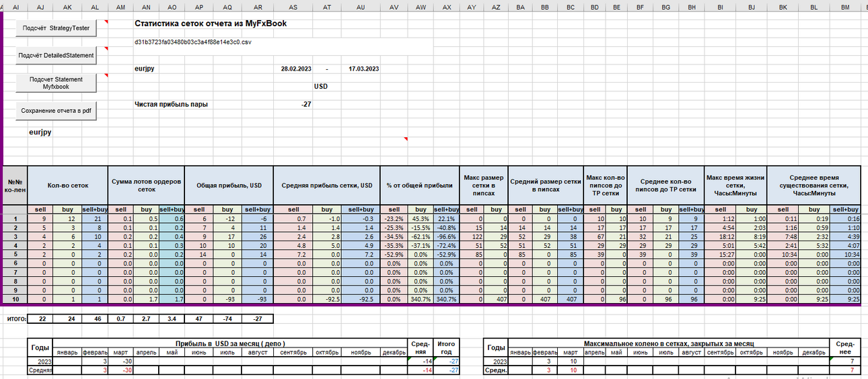Screen dimensions: 868x379
Task: Select the -96.6% cell
Action: point(446,237)
